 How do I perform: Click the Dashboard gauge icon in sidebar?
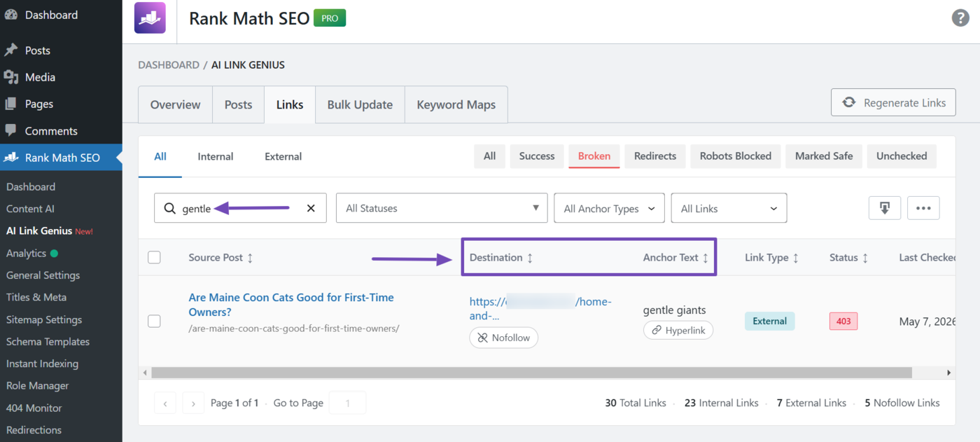[11, 15]
